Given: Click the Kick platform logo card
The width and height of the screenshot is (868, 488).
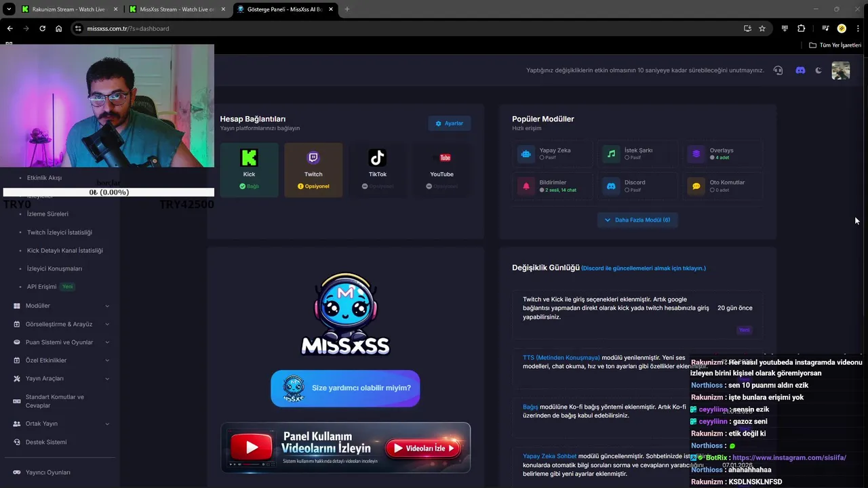Looking at the screenshot, I should tap(249, 169).
